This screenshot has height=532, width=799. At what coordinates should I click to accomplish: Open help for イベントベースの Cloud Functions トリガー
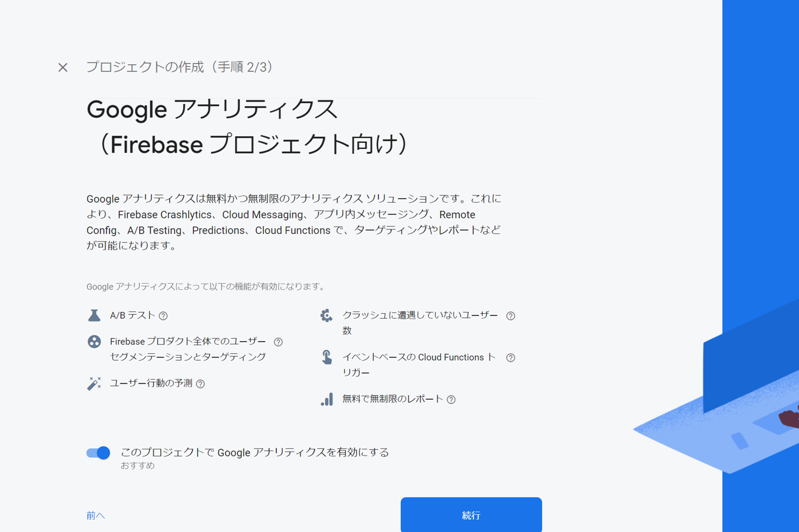pyautogui.click(x=510, y=357)
